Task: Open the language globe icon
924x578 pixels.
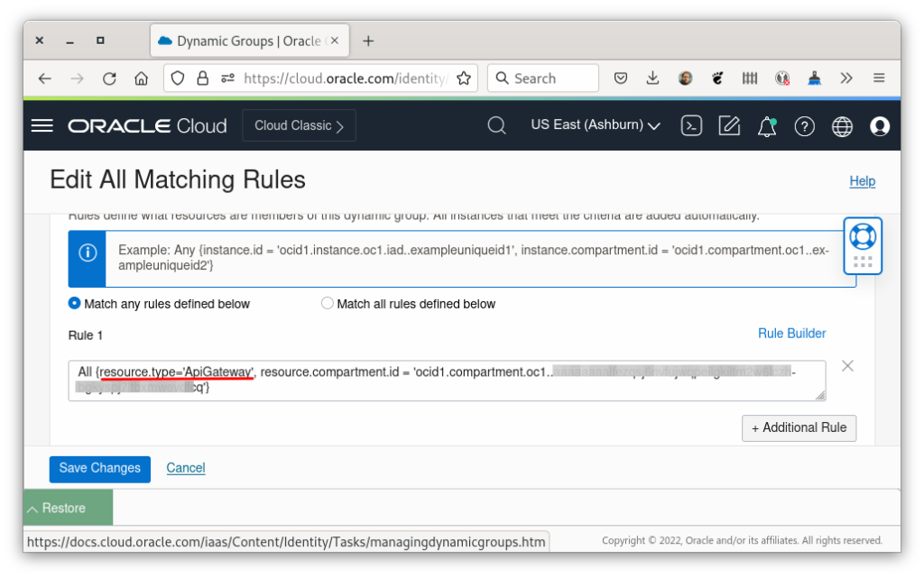Action: 842,125
